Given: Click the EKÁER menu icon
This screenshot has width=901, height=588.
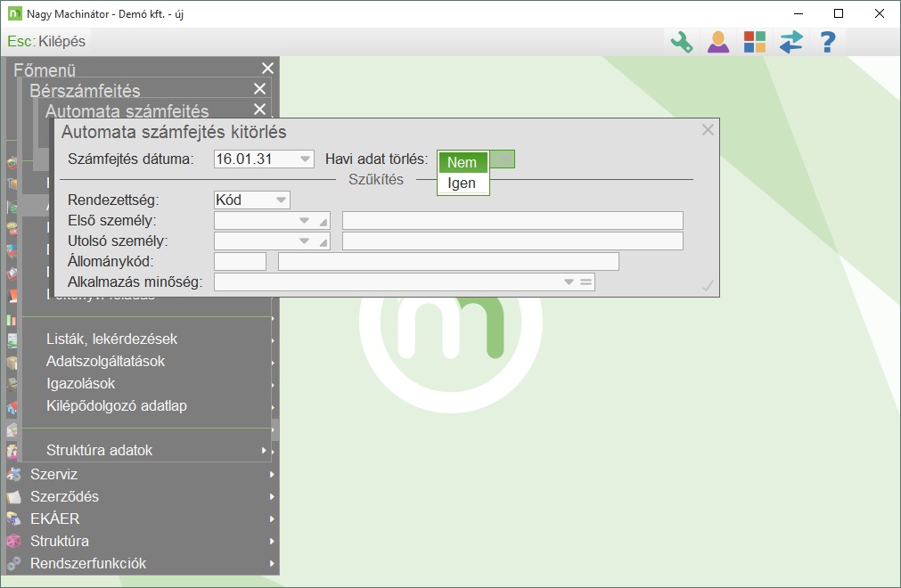Looking at the screenshot, I should click(x=13, y=519).
